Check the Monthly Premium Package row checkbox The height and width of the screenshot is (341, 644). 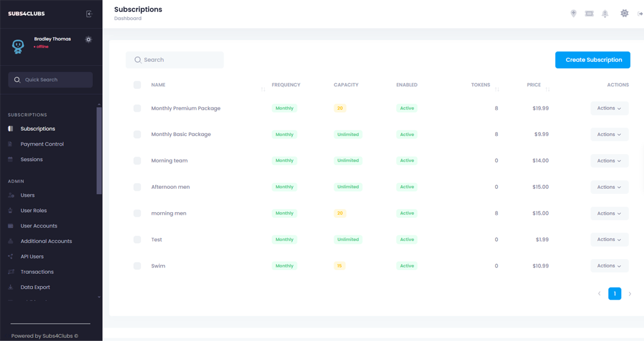(137, 108)
